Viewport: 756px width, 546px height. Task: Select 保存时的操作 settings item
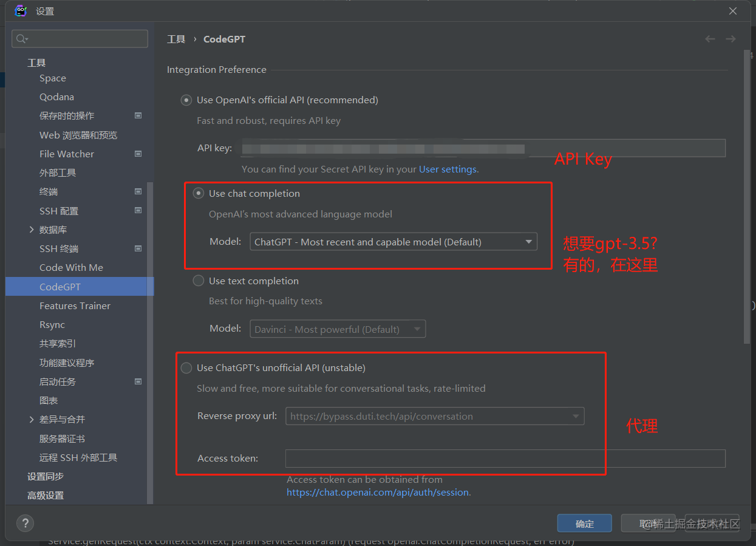pyautogui.click(x=67, y=116)
